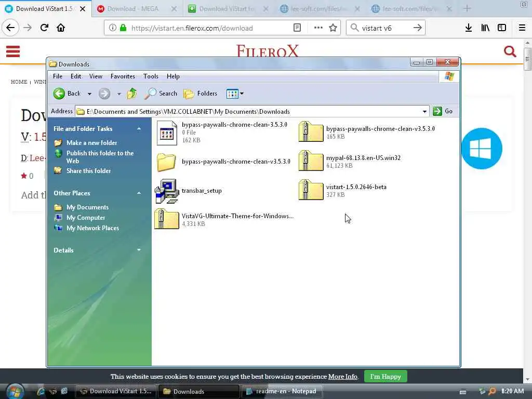Click Go button beside address bar
Image resolution: width=532 pixels, height=399 pixels.
click(443, 111)
